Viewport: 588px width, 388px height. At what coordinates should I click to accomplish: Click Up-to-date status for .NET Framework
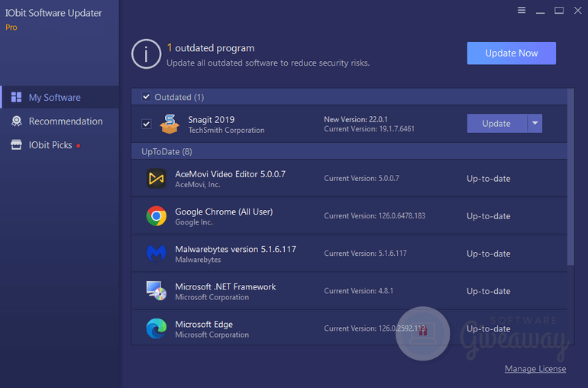tap(488, 291)
